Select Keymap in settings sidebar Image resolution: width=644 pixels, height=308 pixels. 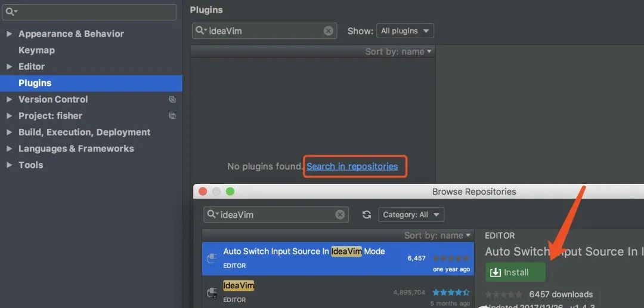(36, 50)
